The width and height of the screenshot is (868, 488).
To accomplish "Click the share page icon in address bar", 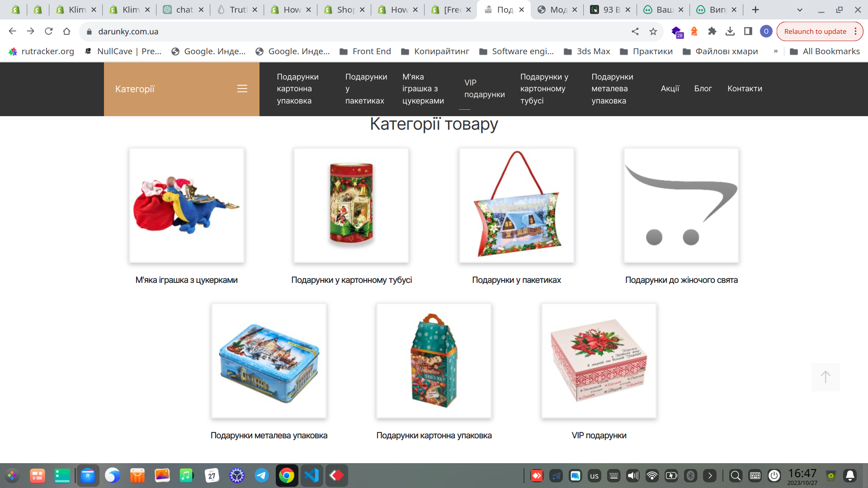I will click(x=635, y=31).
